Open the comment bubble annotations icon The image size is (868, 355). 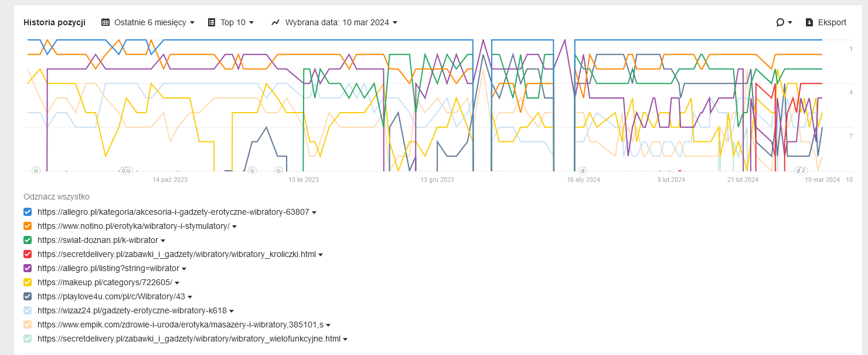point(780,22)
